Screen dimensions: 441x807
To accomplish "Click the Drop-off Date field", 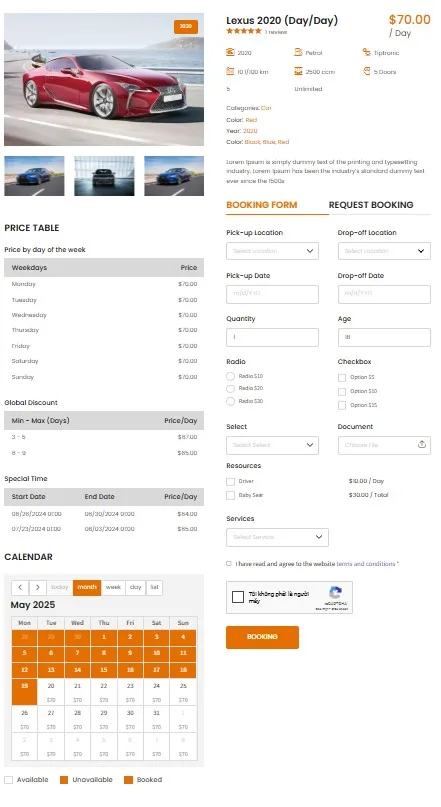I will [x=384, y=294].
